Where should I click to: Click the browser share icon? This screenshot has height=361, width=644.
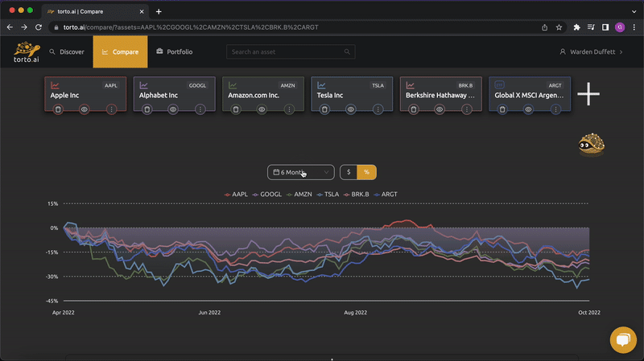(x=545, y=27)
